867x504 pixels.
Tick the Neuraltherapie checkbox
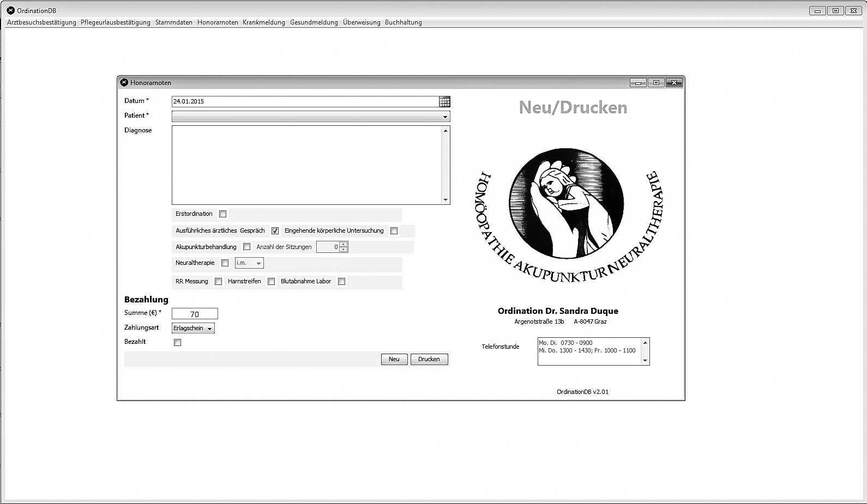click(225, 263)
